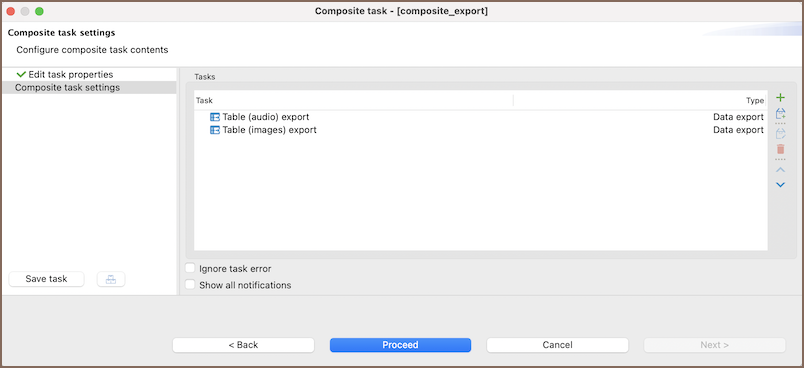Click the Proceed button

400,345
